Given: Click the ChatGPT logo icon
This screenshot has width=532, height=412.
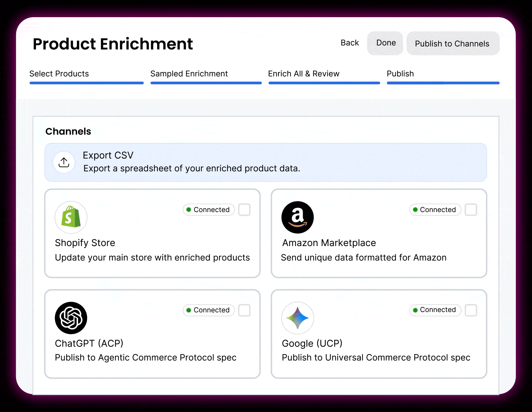Looking at the screenshot, I should pyautogui.click(x=71, y=318).
